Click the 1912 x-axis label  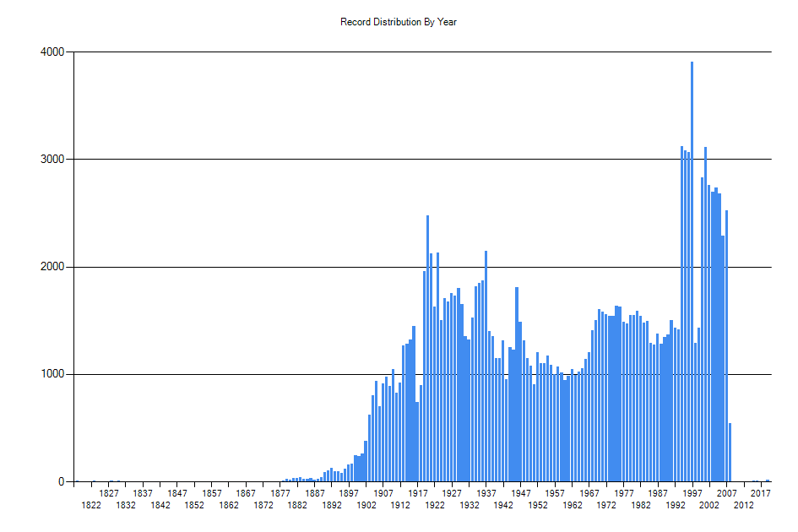[x=400, y=505]
